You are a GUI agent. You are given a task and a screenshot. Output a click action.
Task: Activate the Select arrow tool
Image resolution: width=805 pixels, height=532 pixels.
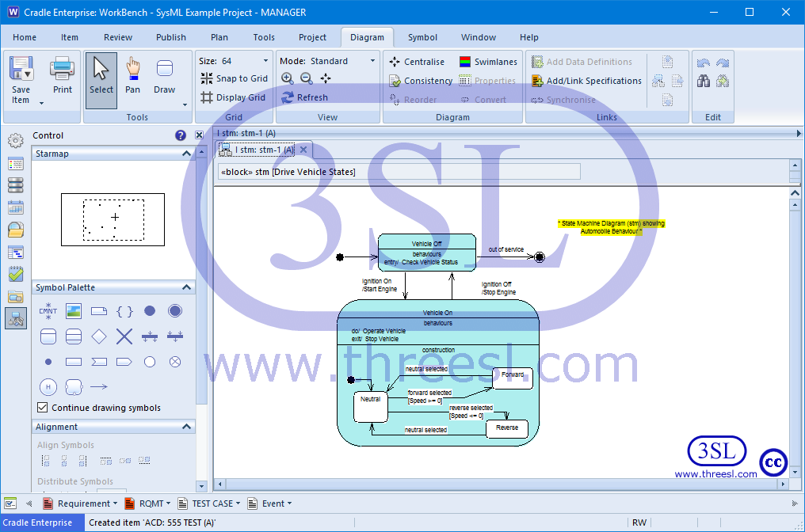point(101,80)
